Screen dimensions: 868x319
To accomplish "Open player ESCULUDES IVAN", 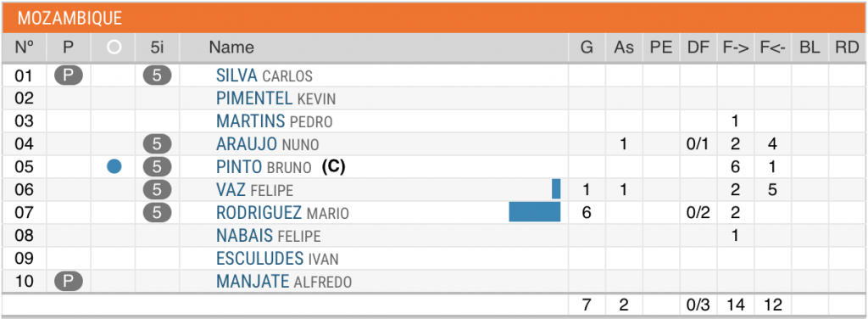I will (x=277, y=259).
